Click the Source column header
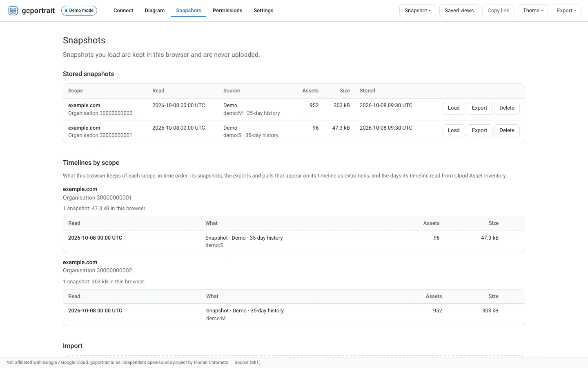The width and height of the screenshot is (588, 368). coord(232,91)
